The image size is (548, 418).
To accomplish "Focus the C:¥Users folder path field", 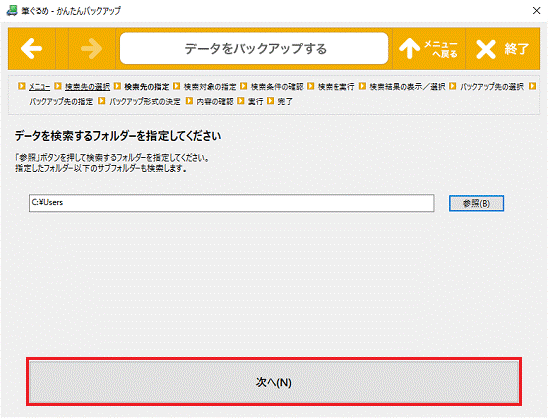I will (232, 203).
